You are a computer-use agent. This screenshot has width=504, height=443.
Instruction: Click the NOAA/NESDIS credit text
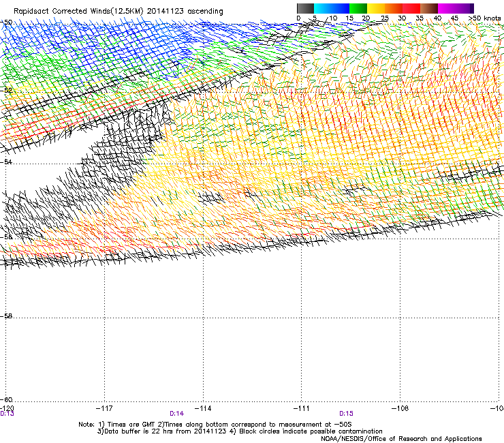[x=401, y=439]
